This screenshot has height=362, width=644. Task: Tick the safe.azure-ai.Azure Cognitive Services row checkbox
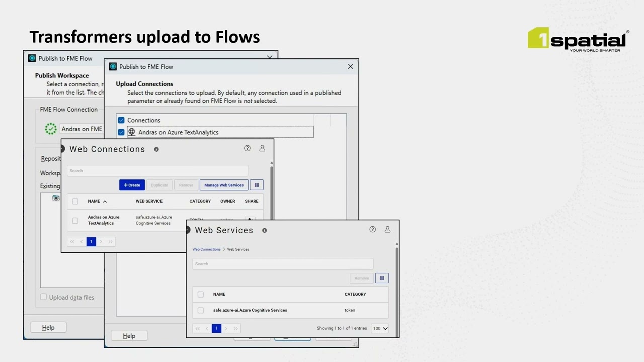pos(201,310)
